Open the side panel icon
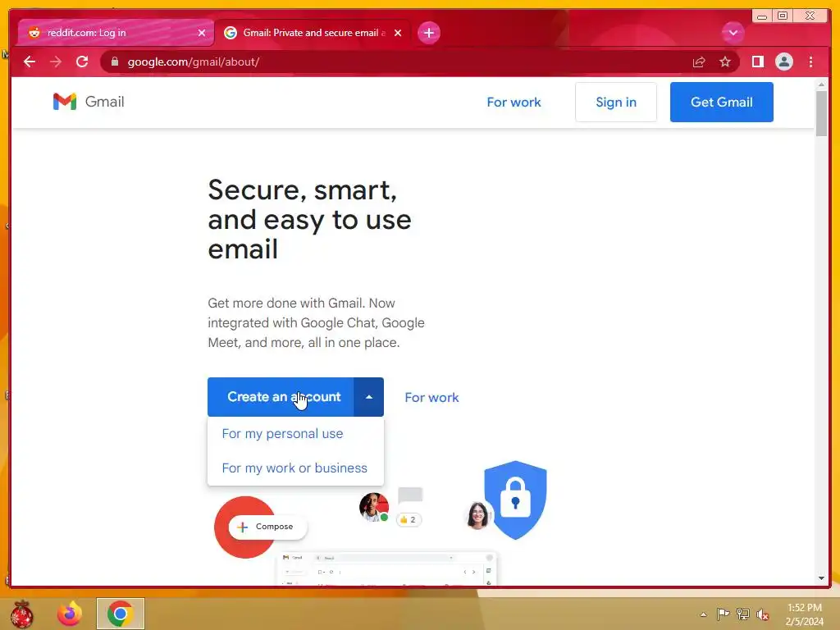This screenshot has width=840, height=630. point(757,62)
